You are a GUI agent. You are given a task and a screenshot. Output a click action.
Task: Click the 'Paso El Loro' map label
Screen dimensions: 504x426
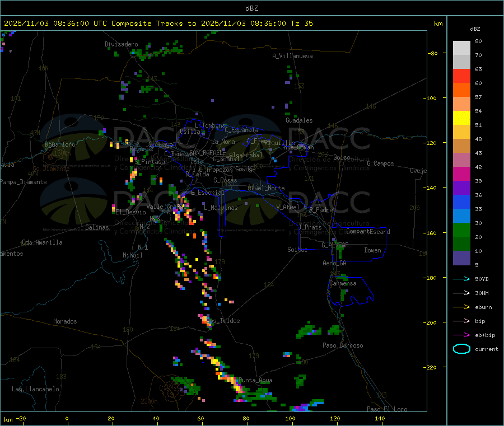tap(387, 409)
